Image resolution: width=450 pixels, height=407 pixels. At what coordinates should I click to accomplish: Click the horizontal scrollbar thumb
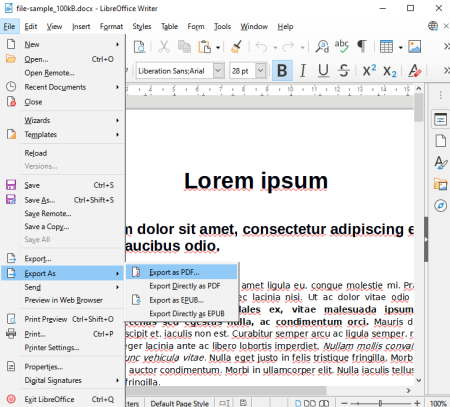click(225, 390)
